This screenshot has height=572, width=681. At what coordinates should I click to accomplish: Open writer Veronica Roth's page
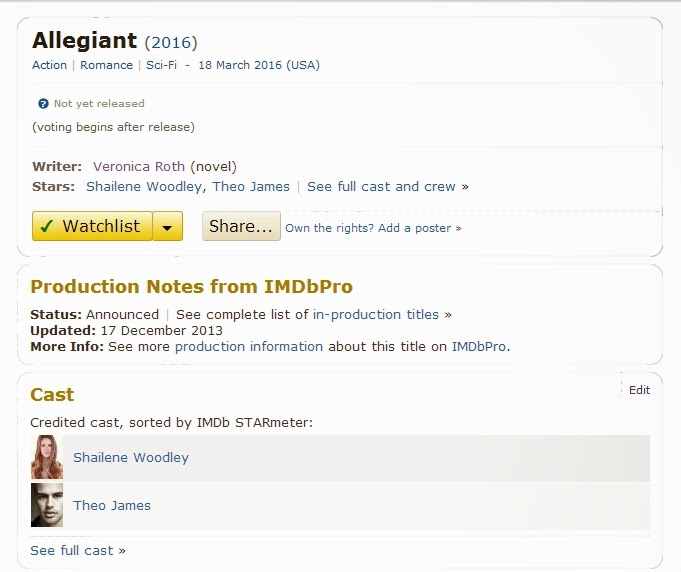tap(139, 166)
